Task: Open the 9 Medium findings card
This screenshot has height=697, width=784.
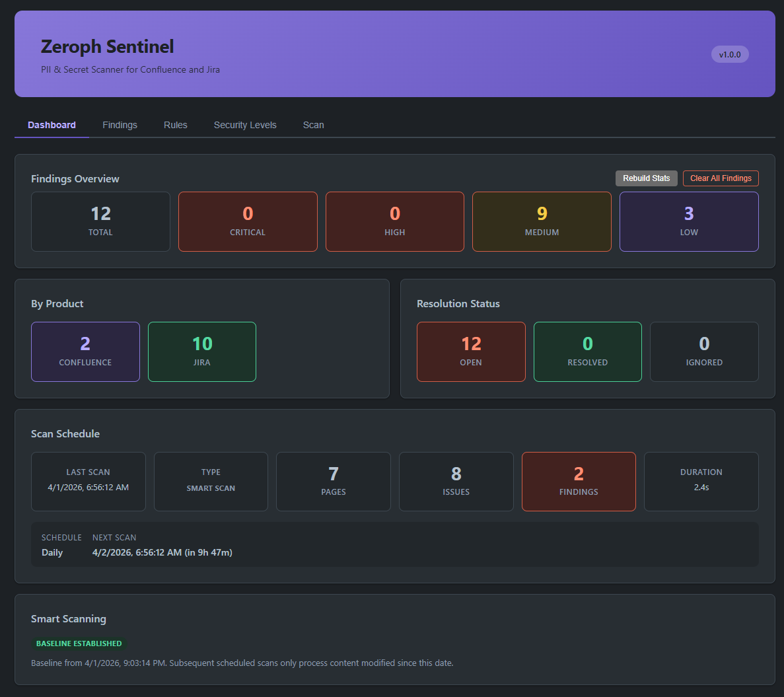Action: 542,221
